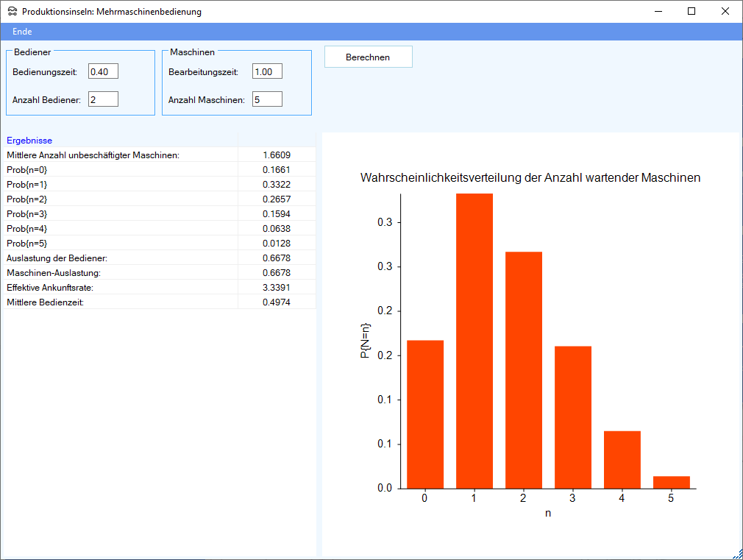Click the Mittlere Bedienzeit value 0.4974
Image resolution: width=743 pixels, height=560 pixels.
coord(277,302)
